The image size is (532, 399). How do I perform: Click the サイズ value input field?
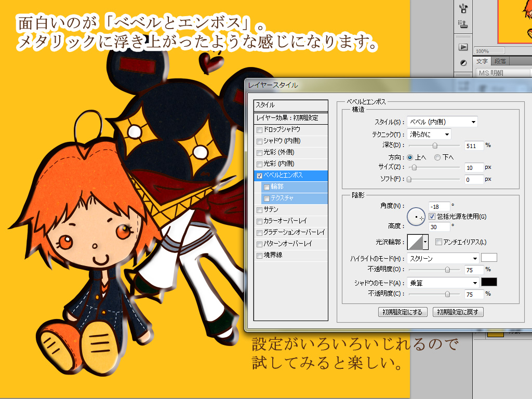473,168
